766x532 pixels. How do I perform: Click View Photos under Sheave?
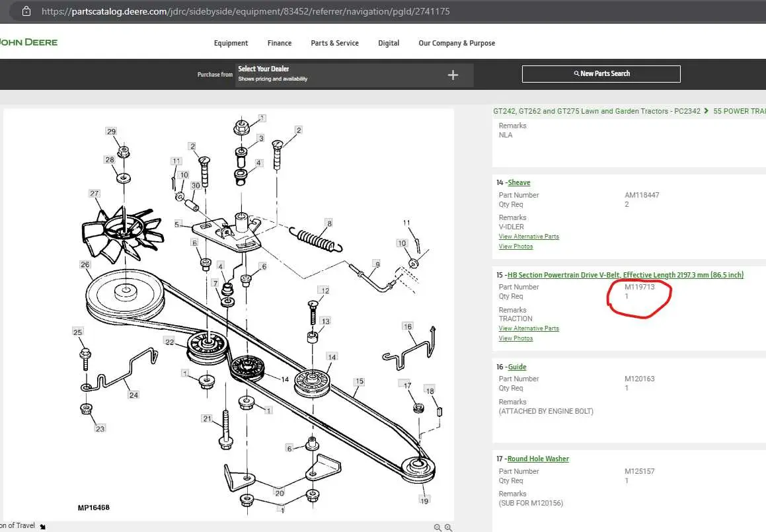click(x=516, y=247)
